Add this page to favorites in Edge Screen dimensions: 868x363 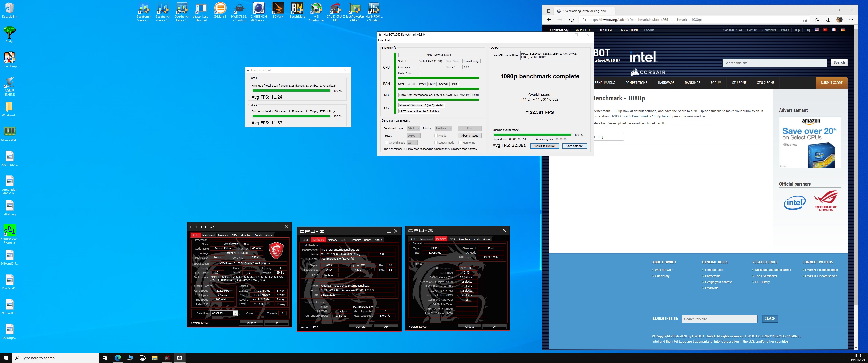(x=805, y=19)
